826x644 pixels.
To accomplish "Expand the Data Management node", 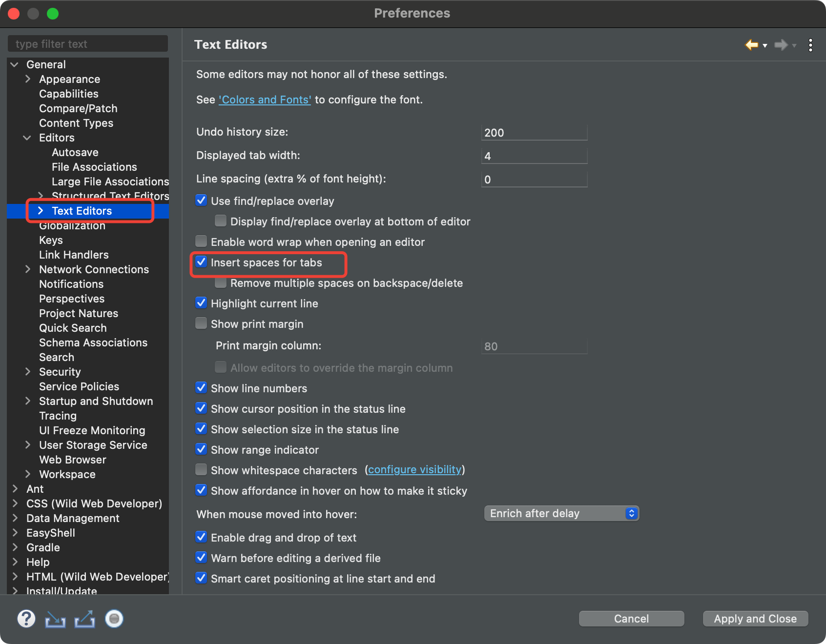I will (x=15, y=518).
